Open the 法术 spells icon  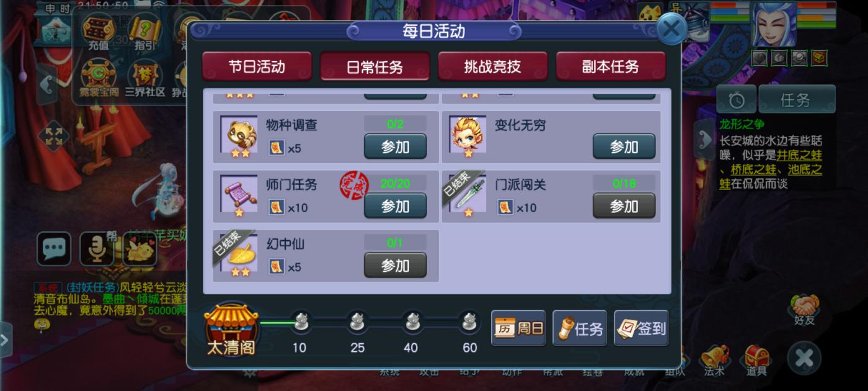point(714,361)
